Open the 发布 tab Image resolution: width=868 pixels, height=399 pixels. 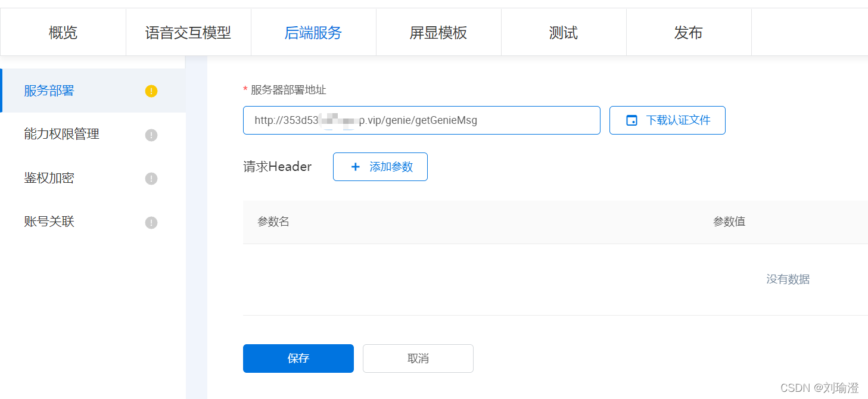[x=689, y=33]
